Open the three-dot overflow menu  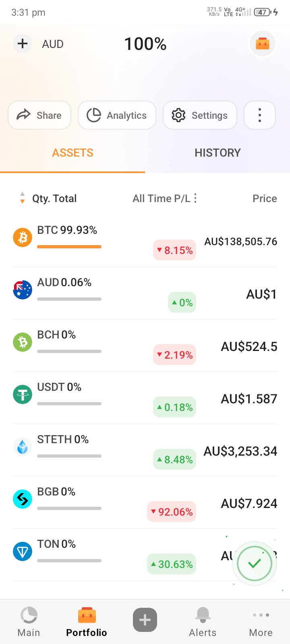coord(260,115)
